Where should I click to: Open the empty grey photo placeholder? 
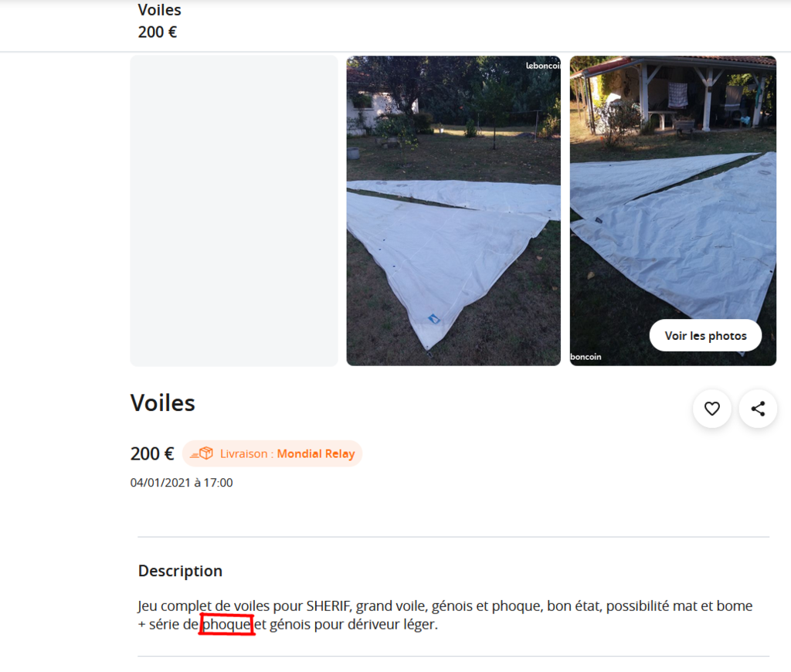[x=234, y=211]
